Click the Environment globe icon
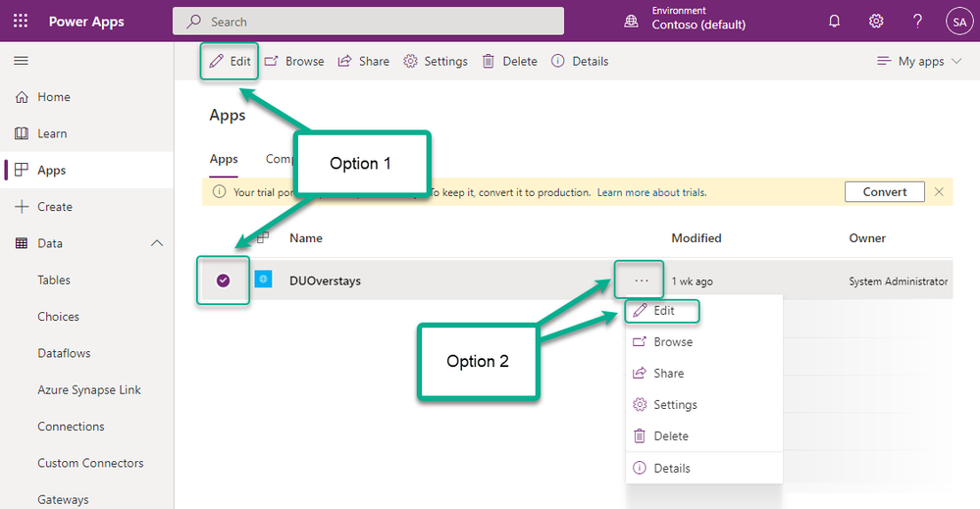This screenshot has width=980, height=509. [x=631, y=22]
